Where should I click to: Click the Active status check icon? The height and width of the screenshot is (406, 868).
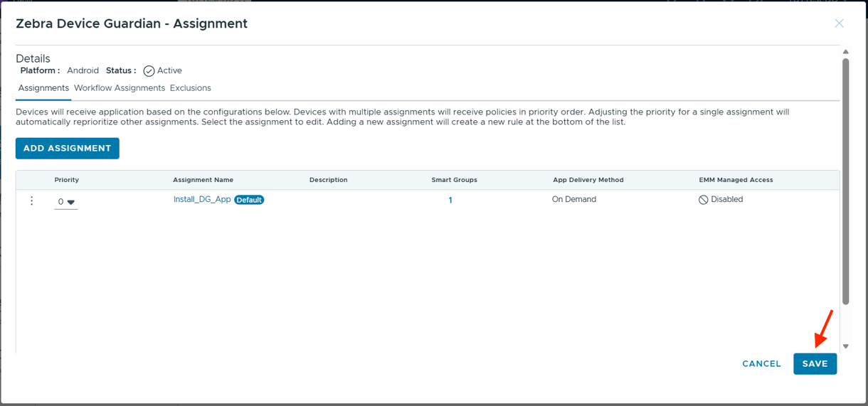tap(149, 71)
